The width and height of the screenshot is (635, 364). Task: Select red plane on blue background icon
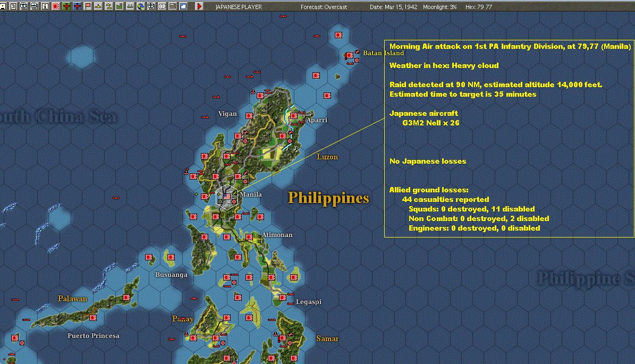click(x=77, y=6)
